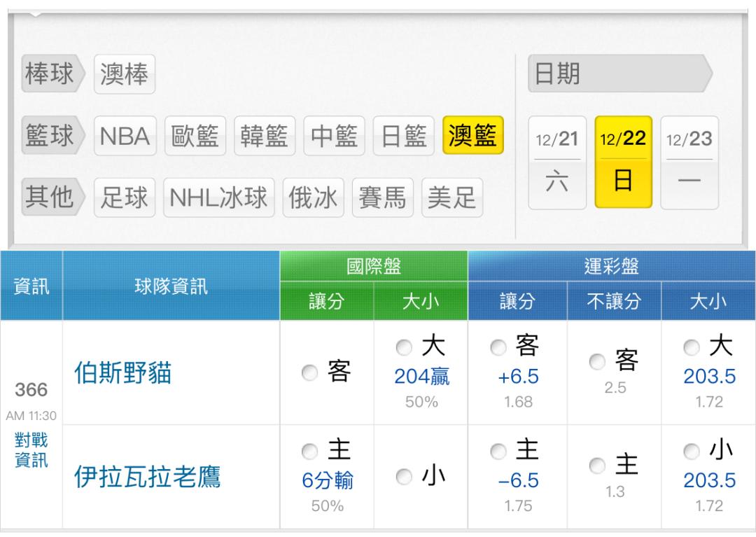Click the 1.75 odds value
Image resolution: width=756 pixels, height=537 pixels.
coord(518,505)
